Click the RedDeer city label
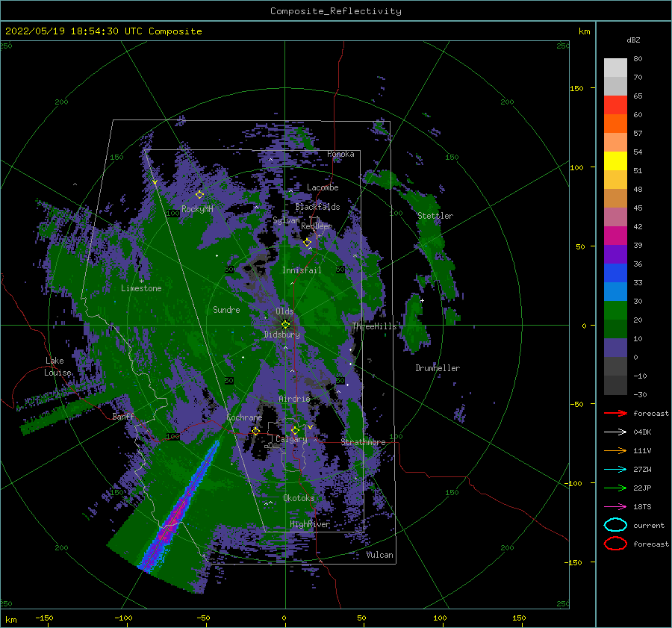The height and width of the screenshot is (628, 672). click(317, 226)
